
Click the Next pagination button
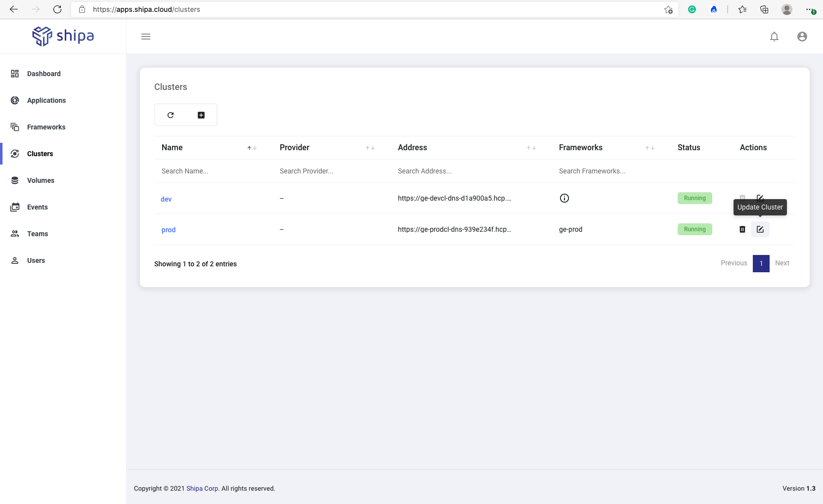coord(782,263)
